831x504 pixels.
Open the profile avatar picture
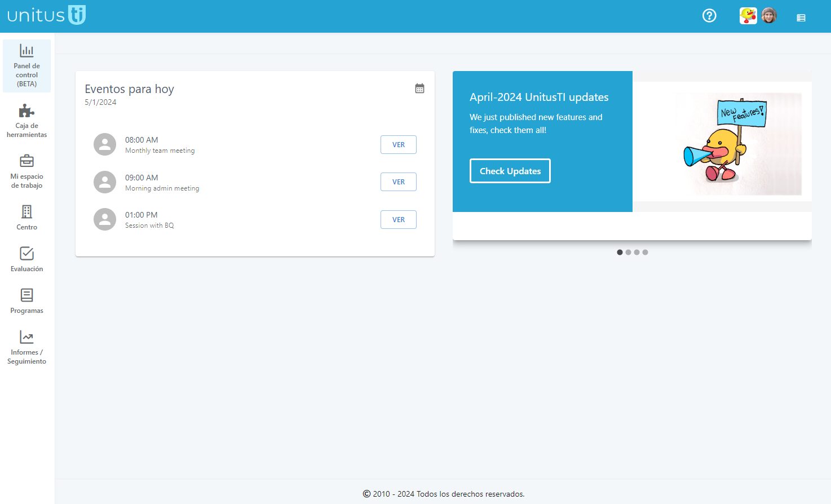coord(769,15)
